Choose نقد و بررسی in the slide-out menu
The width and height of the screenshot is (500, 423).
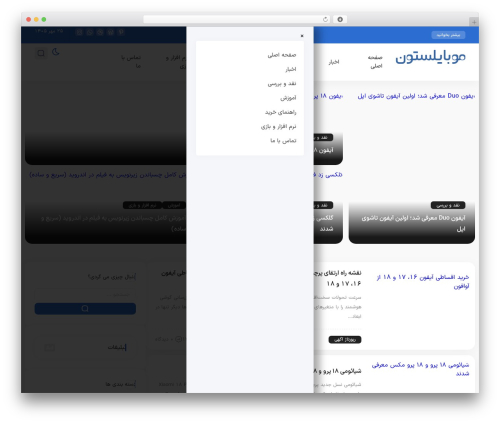(282, 84)
